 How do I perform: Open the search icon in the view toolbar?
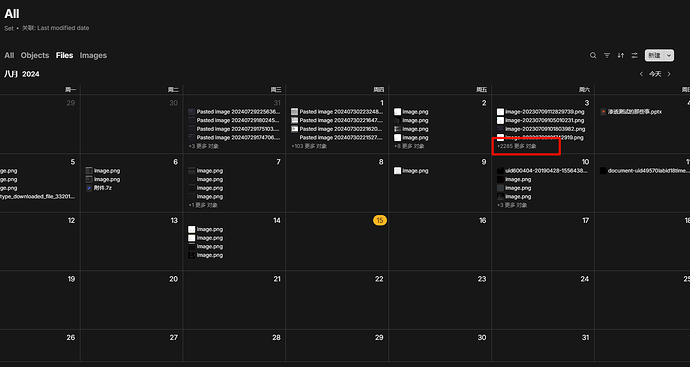click(593, 55)
